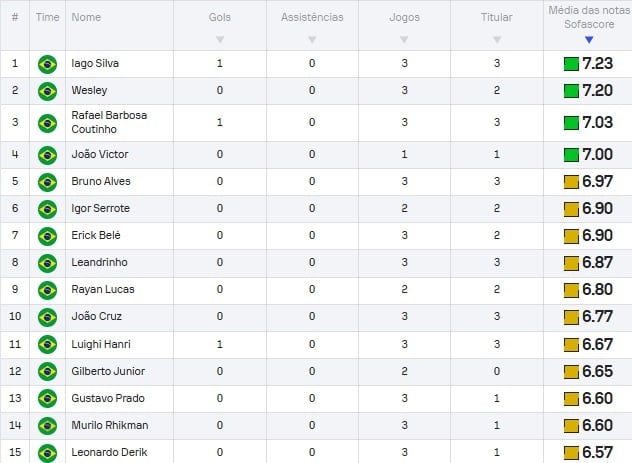
Task: Click Brazil flag beside Leonardo Derik
Action: pos(46,452)
